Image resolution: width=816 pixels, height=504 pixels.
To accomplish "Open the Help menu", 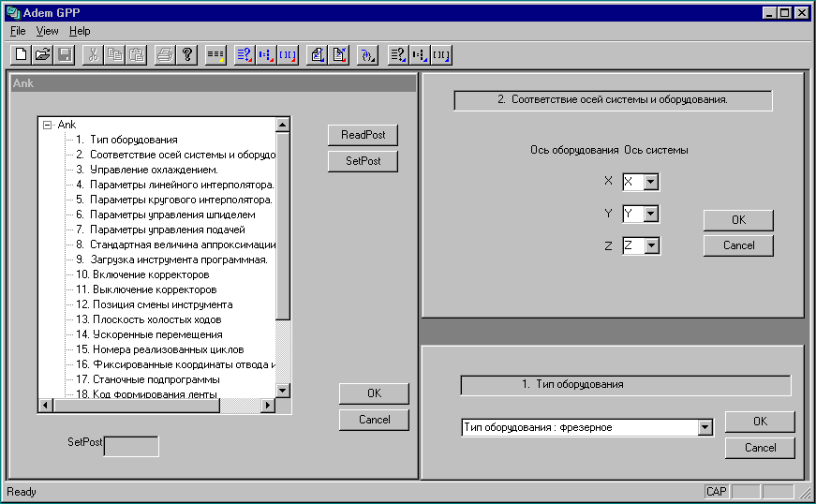I will pyautogui.click(x=80, y=31).
